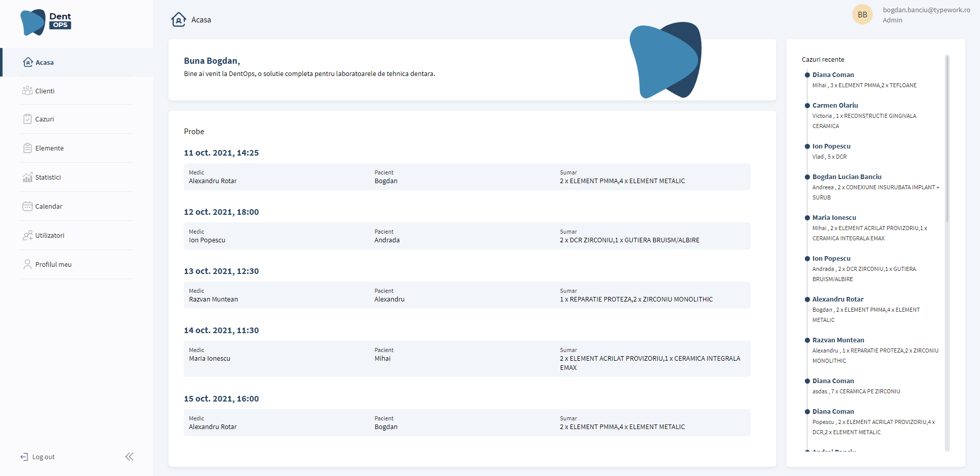Open the Razvan Muntean probe row

(x=467, y=295)
